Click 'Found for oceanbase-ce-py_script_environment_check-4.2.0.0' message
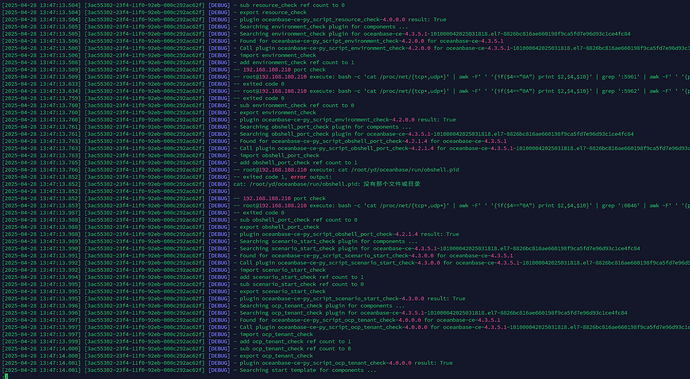 368,41
